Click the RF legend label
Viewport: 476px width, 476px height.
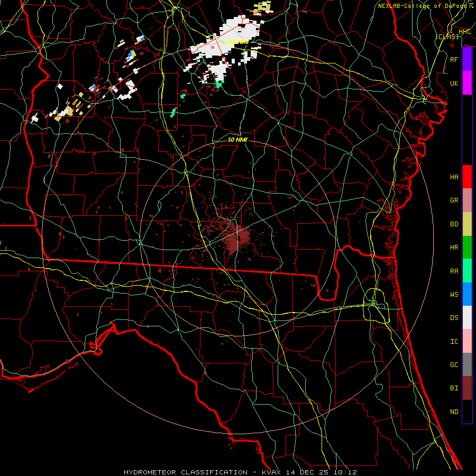coord(454,59)
